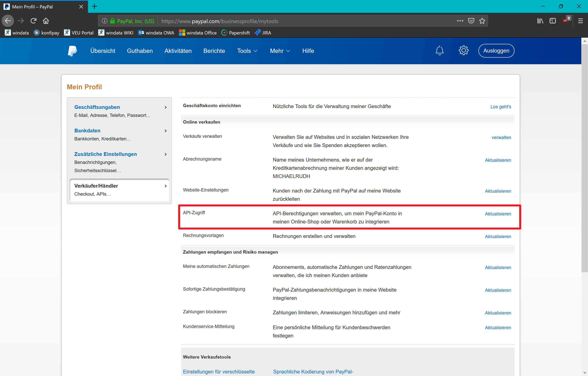Image resolution: width=588 pixels, height=376 pixels.
Task: Click Aktualisieren for Rechnungsvorlagen
Action: pyautogui.click(x=498, y=237)
